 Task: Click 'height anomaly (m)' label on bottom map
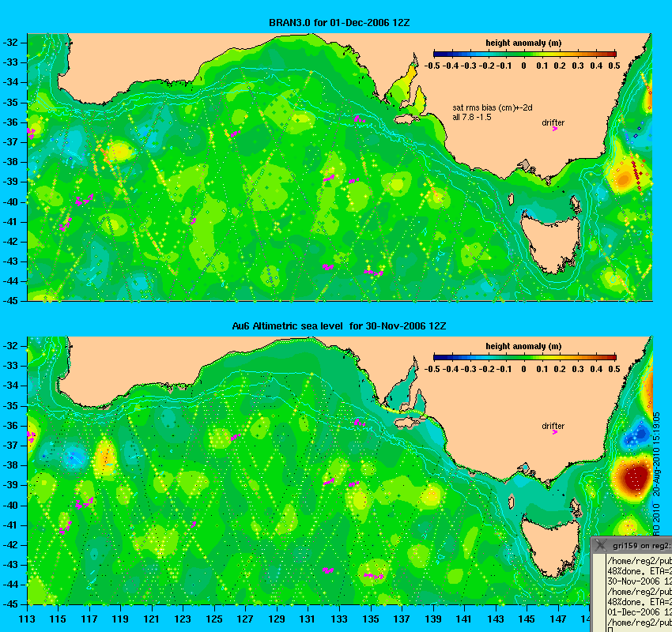(523, 346)
